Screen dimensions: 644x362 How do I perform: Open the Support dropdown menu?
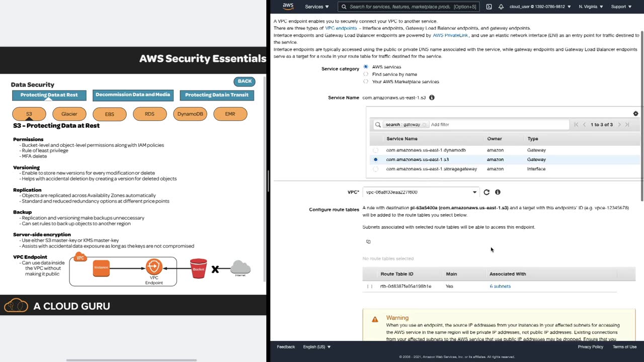pyautogui.click(x=621, y=7)
